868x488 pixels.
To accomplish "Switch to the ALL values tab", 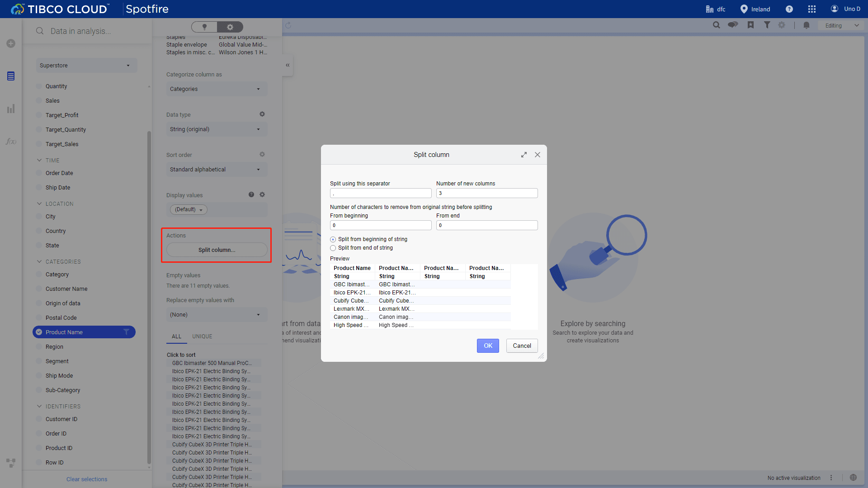I will (176, 336).
